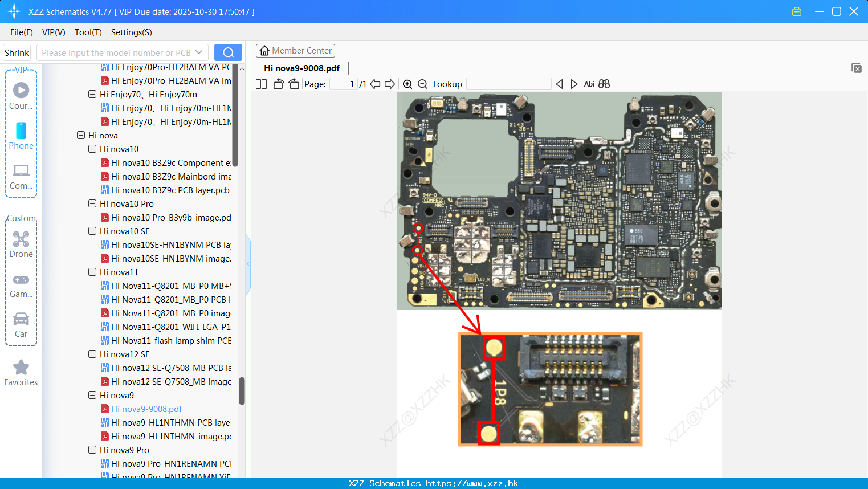This screenshot has height=489, width=868.
Task: Collapse the Hi nova10 Pro node
Action: click(x=92, y=204)
